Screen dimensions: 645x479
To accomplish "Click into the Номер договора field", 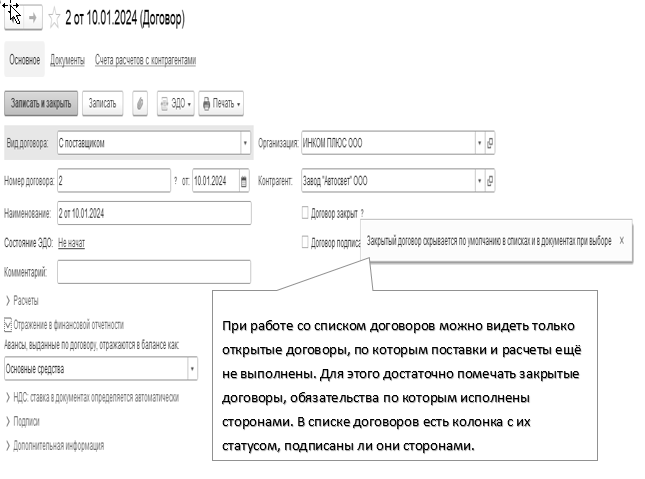I will coord(114,181).
